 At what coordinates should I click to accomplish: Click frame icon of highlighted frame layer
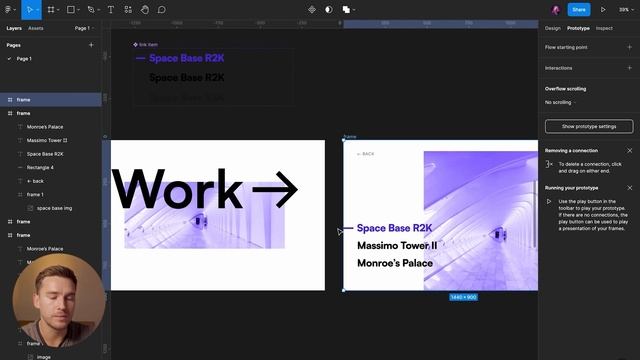[x=10, y=100]
